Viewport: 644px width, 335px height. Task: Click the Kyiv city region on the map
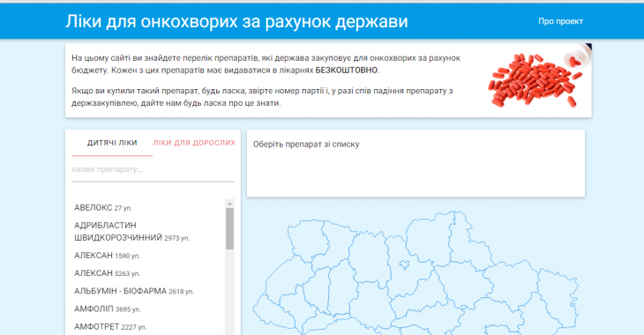[405, 264]
